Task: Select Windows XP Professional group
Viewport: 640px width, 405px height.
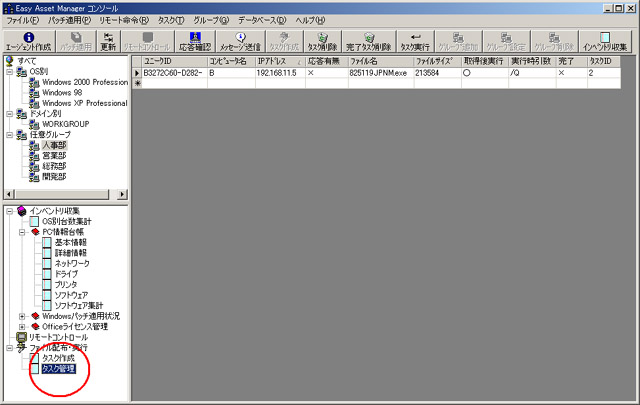Action: (84, 103)
